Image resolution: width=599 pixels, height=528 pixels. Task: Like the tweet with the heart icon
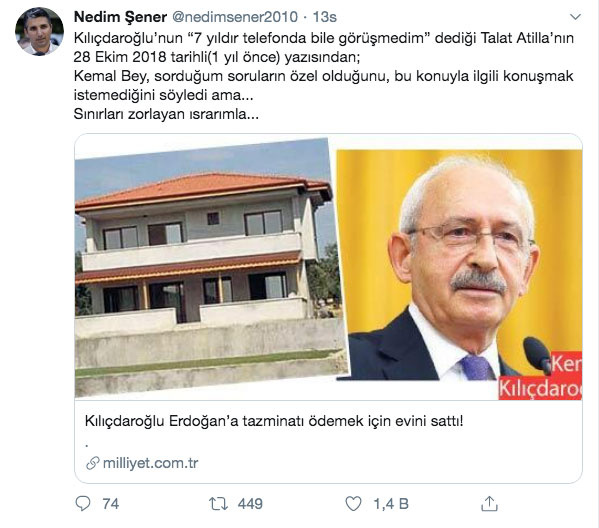353,504
